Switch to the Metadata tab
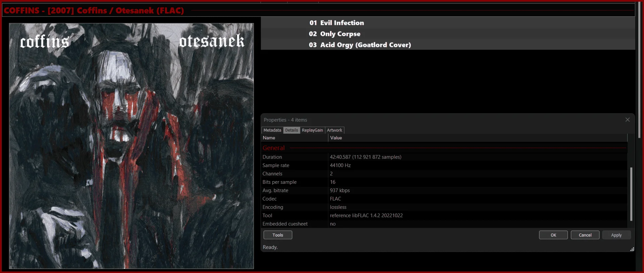Image resolution: width=644 pixels, height=273 pixels. point(272,130)
